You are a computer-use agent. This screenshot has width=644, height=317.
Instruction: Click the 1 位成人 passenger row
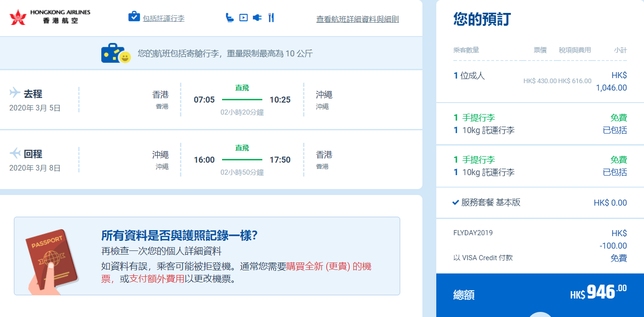tap(540, 81)
